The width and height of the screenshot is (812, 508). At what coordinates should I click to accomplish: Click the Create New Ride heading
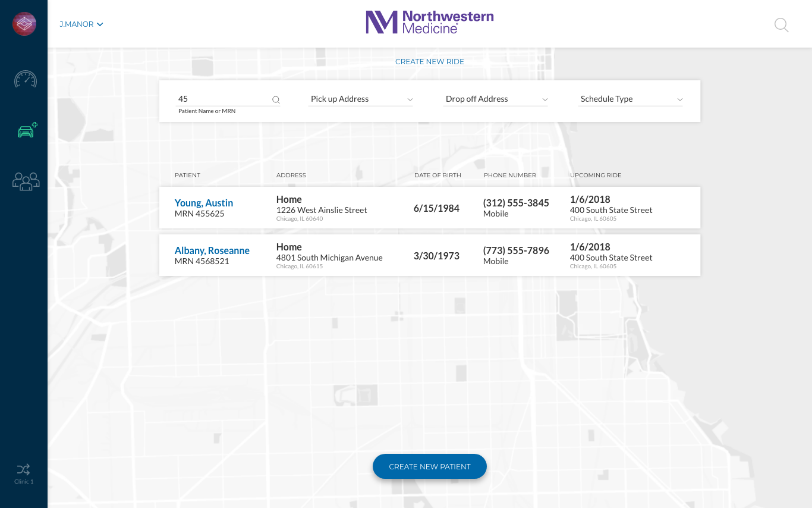pyautogui.click(x=430, y=62)
